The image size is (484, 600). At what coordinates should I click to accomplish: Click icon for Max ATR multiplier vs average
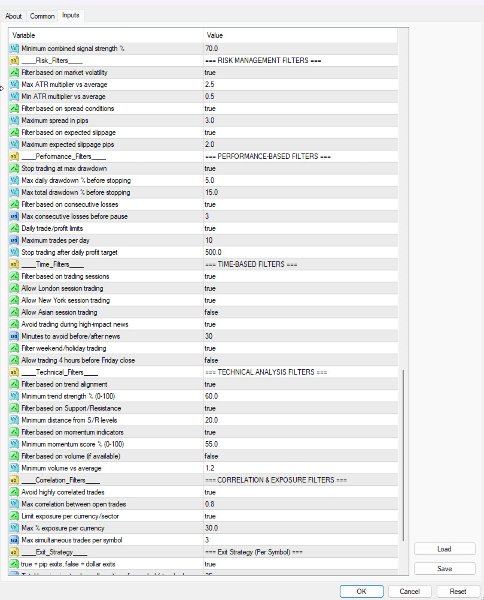(14, 84)
